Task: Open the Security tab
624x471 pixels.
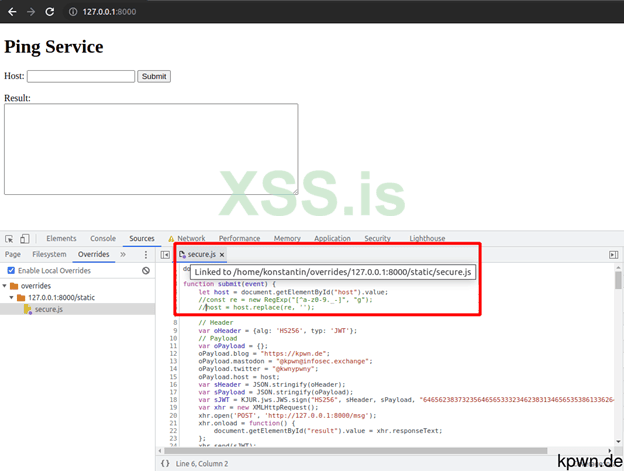Action: click(x=377, y=238)
